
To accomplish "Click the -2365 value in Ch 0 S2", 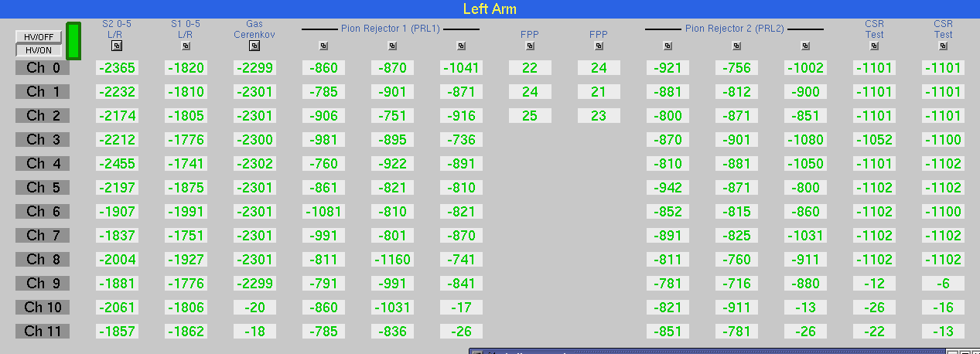I will [118, 68].
